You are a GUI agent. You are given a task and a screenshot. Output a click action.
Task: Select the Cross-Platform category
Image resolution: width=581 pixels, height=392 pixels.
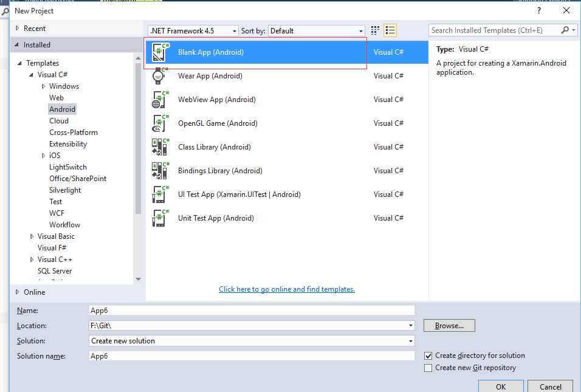(x=74, y=132)
